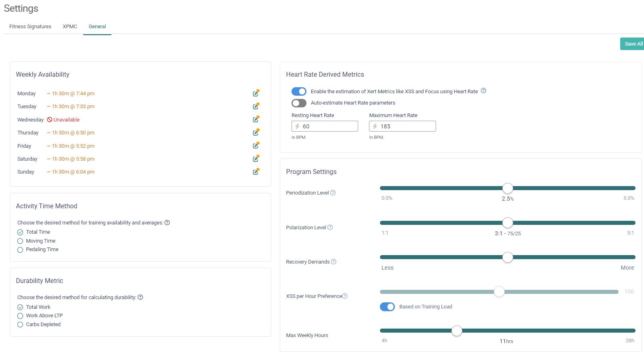
Task: Click the Max Weekly Hours slider handle
Action: coord(457,331)
